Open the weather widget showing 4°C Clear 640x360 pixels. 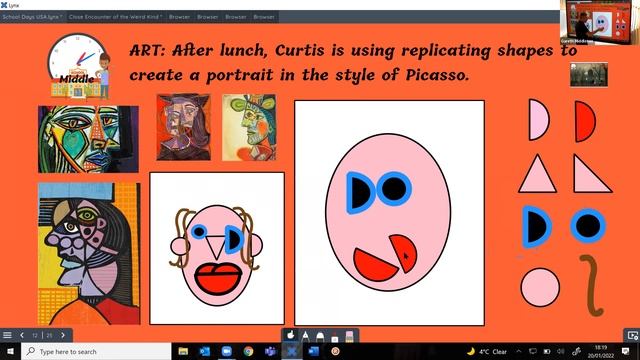pos(487,351)
